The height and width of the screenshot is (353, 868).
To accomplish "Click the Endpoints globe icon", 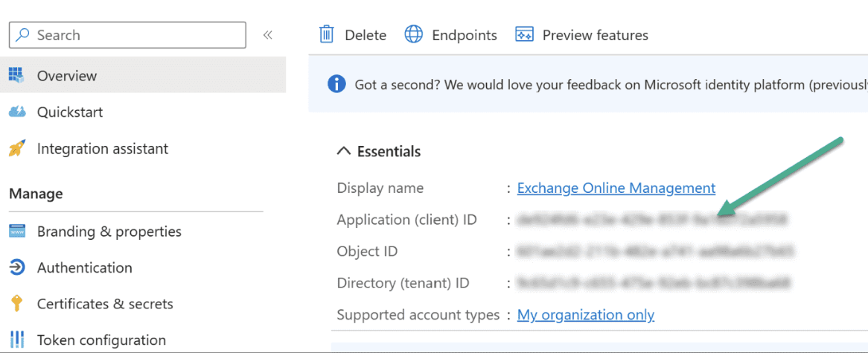I will coord(413,35).
